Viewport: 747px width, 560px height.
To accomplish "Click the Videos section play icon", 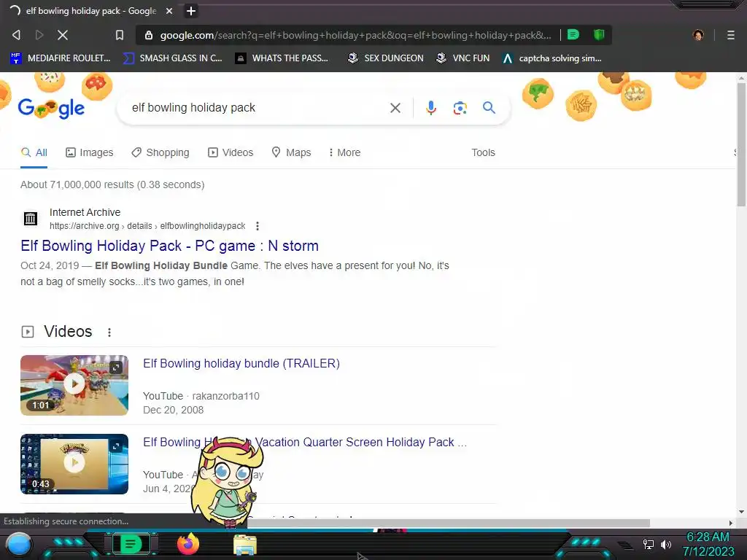I will 28,332.
